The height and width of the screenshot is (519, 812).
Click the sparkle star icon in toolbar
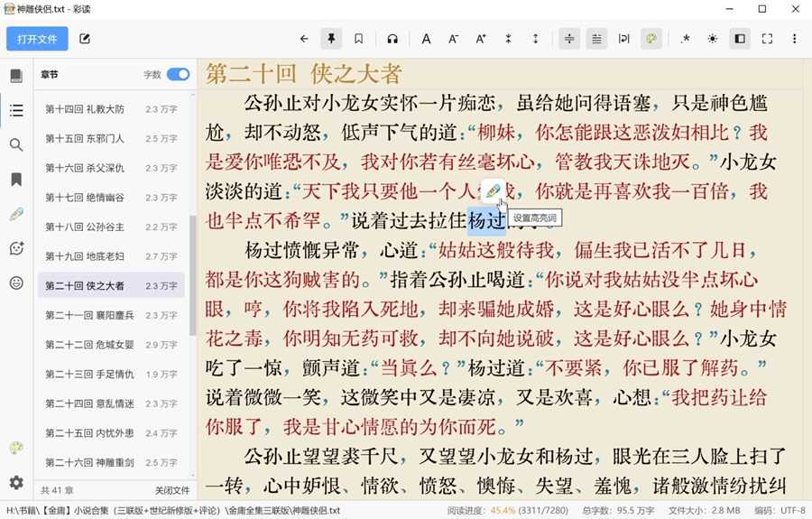pos(685,39)
